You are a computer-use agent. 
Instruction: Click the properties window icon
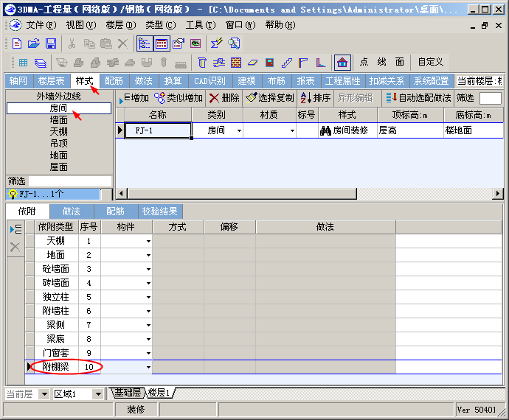coord(179,43)
